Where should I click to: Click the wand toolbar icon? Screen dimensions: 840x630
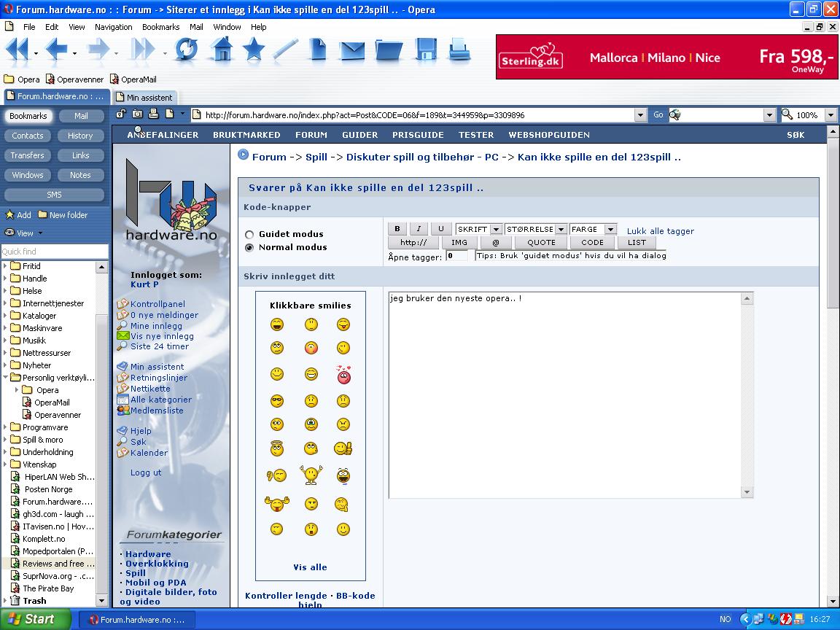point(286,50)
